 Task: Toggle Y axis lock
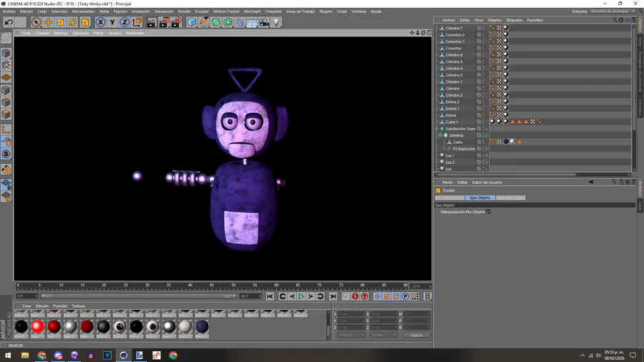pos(112,22)
